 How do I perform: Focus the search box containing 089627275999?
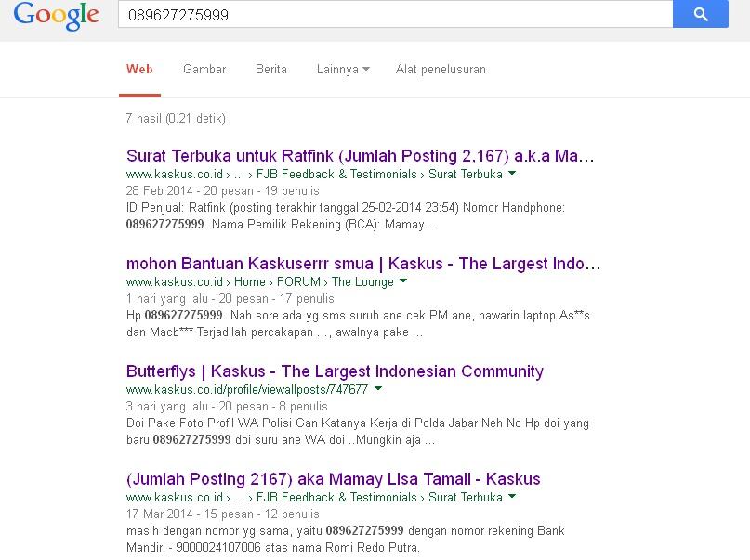click(x=396, y=14)
